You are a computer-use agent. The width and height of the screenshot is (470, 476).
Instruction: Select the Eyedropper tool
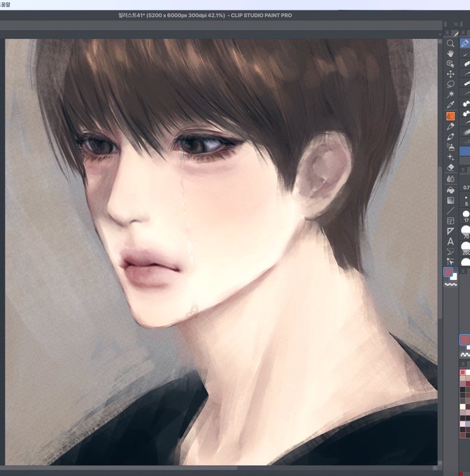[450, 105]
